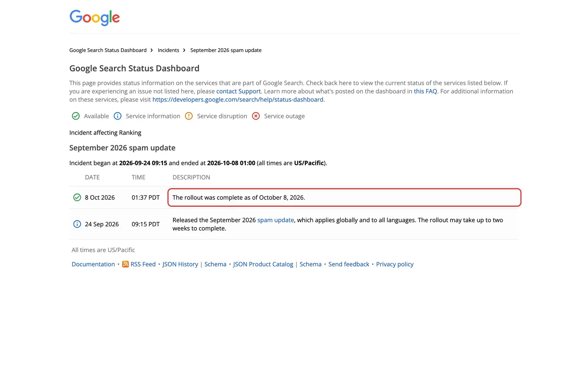The width and height of the screenshot is (588, 368).
Task: Click the 09:15 PDT time cell
Action: (146, 224)
